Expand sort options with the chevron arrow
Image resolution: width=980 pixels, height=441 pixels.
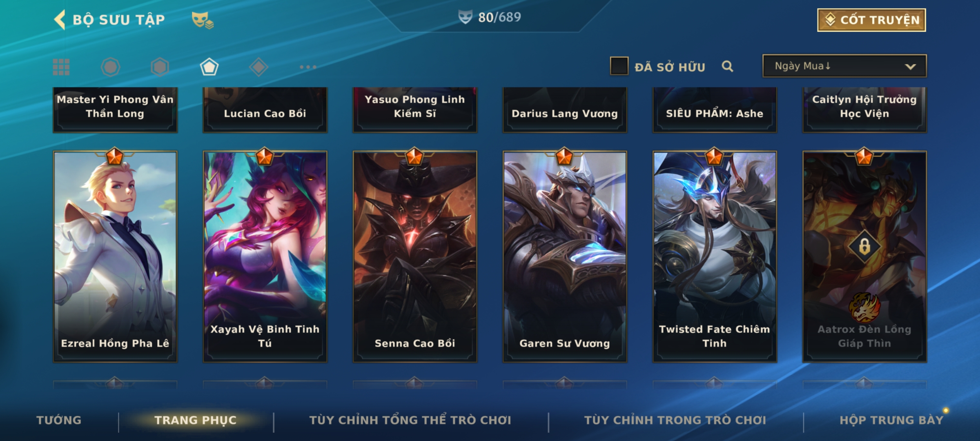[910, 67]
